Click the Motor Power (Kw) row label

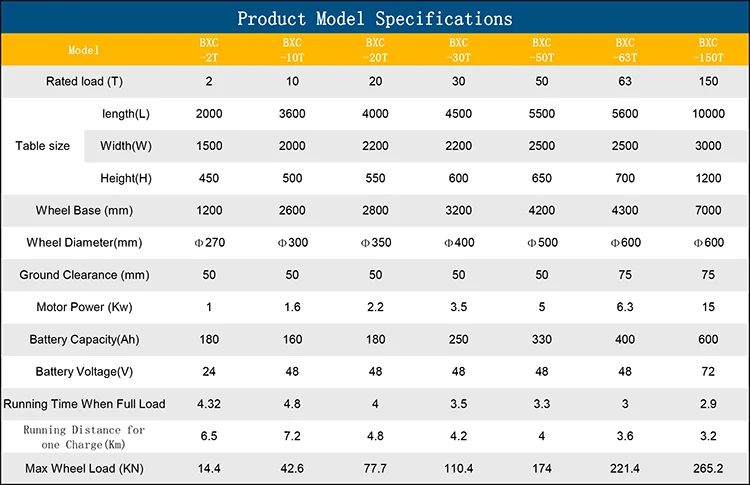(84, 307)
